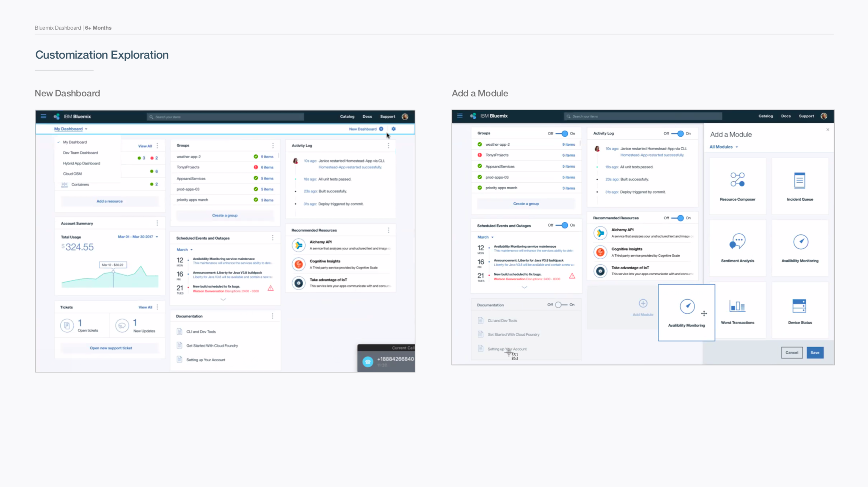Open Activity Log options menu in New Dashboard
Screen dimensions: 868x487
(x=388, y=145)
